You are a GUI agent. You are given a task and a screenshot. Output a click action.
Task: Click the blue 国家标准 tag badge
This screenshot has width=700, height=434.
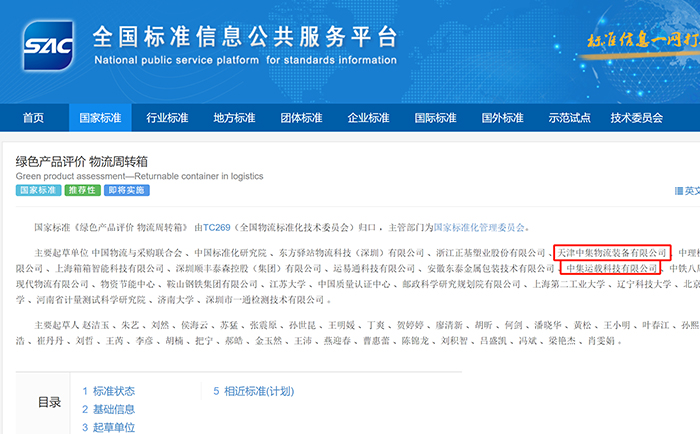pyautogui.click(x=37, y=190)
